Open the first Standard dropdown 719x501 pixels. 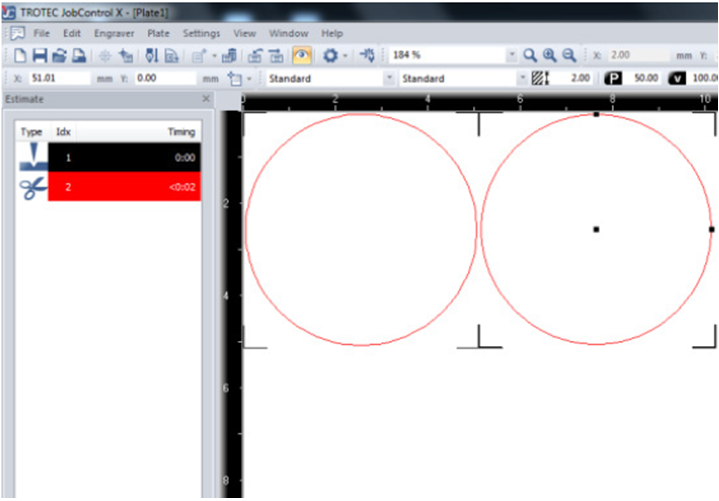coord(388,78)
